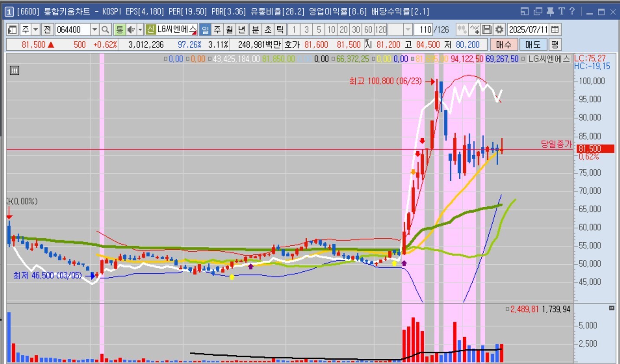
Task: Click the duplicate window icon
Action: point(538,12)
